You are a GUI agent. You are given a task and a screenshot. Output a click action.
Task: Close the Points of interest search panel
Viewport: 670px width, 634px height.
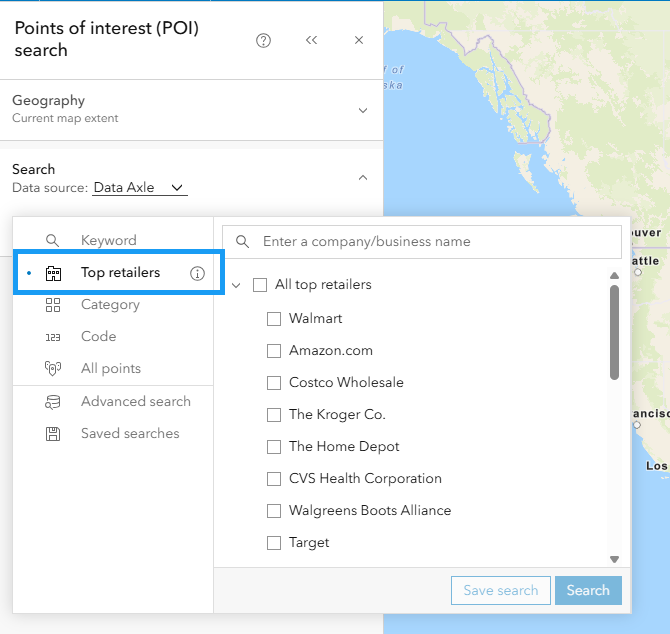pyautogui.click(x=359, y=40)
